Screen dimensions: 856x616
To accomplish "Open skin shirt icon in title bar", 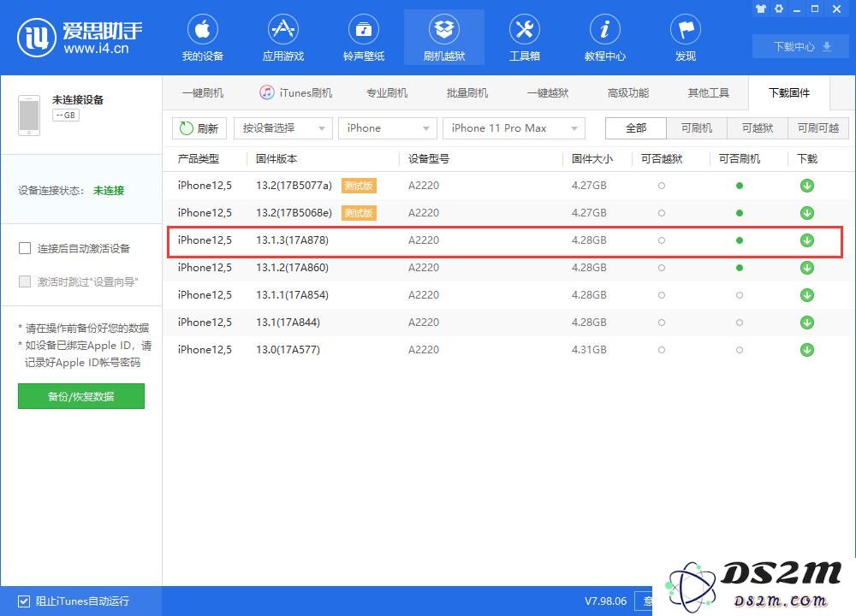I will pyautogui.click(x=761, y=9).
